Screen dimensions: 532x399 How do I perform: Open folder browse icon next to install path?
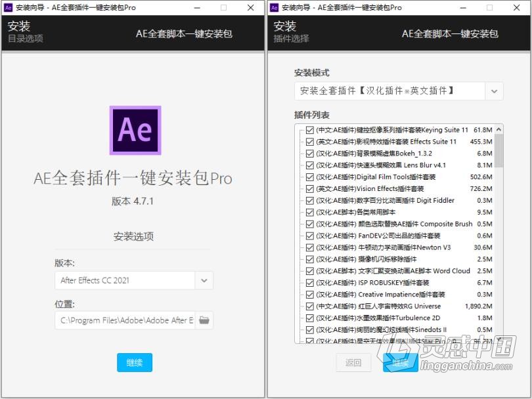click(204, 320)
